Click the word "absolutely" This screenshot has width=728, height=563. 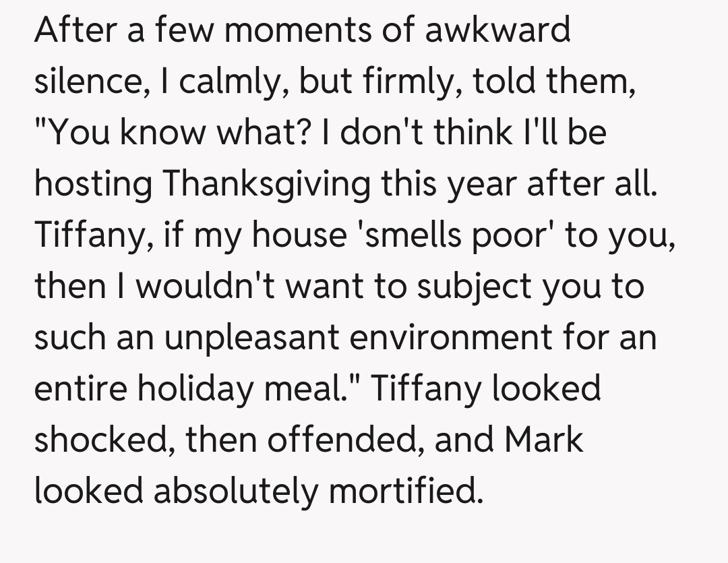(x=236, y=492)
